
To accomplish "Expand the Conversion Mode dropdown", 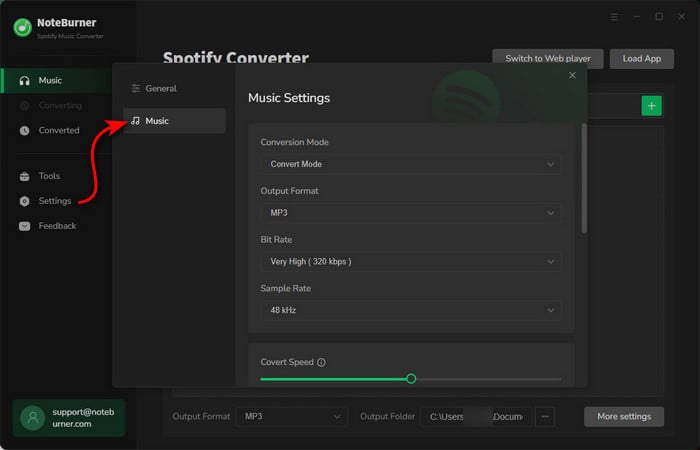I will (411, 164).
